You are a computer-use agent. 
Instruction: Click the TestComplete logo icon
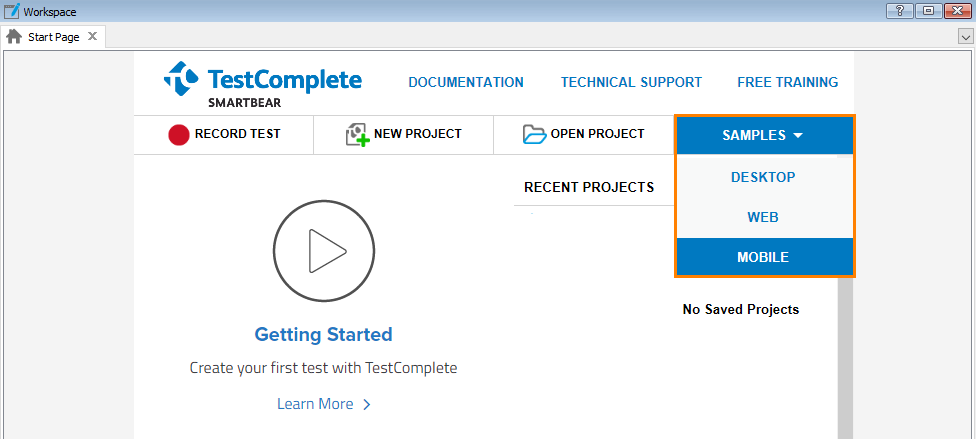tap(182, 79)
